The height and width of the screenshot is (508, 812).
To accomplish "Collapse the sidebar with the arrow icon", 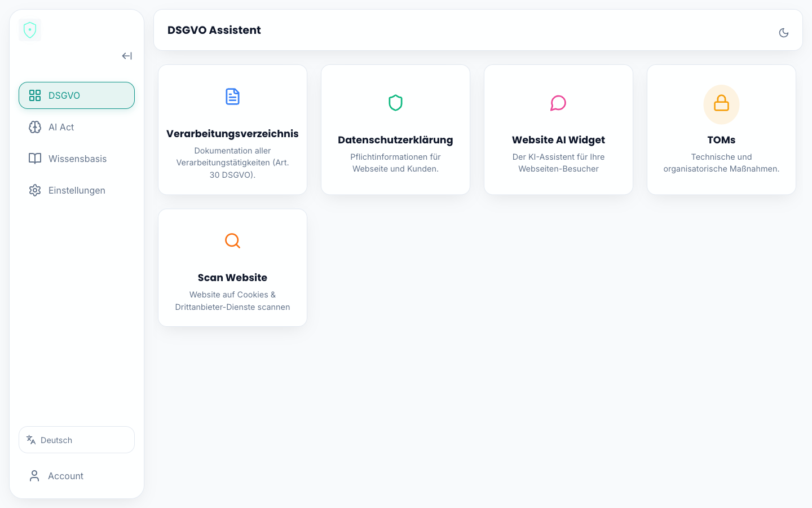I will point(127,56).
